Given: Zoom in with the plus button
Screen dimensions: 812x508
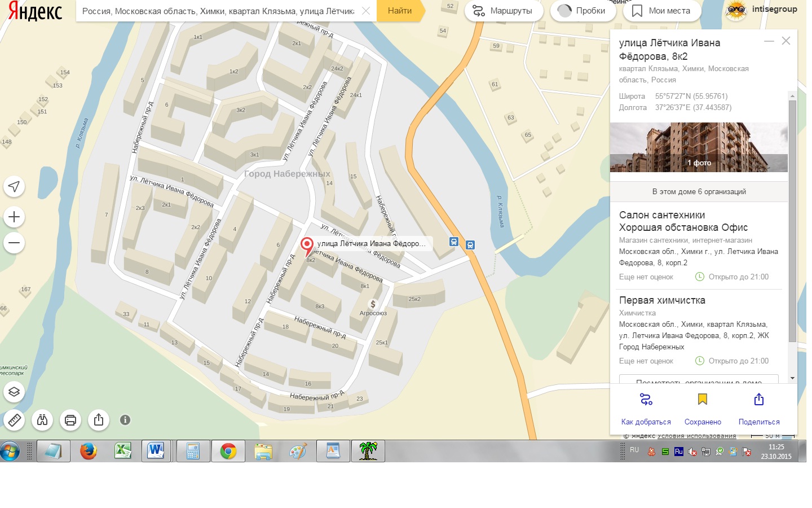Looking at the screenshot, I should (x=14, y=217).
